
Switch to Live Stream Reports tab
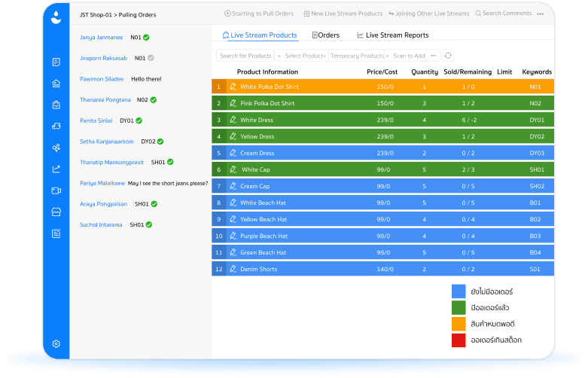point(392,35)
